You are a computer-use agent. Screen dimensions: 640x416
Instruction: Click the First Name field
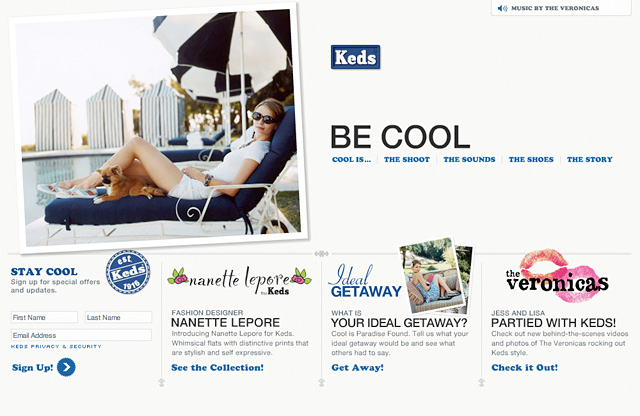coord(44,317)
